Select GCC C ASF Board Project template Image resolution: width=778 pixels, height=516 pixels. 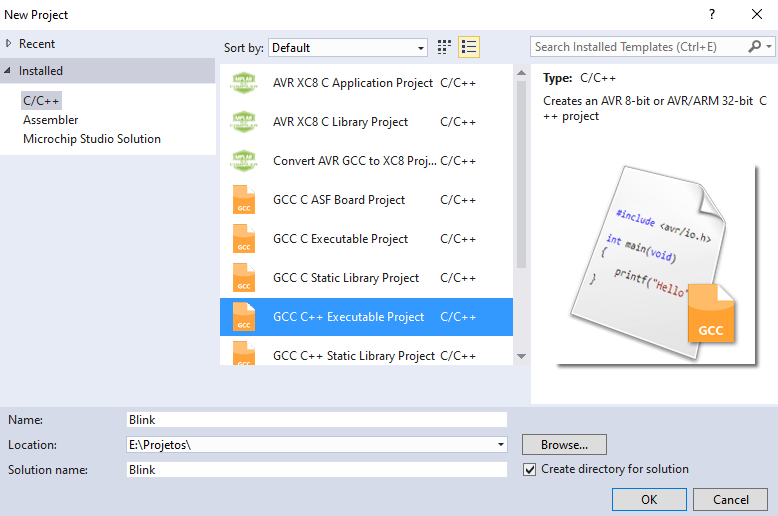pos(366,199)
